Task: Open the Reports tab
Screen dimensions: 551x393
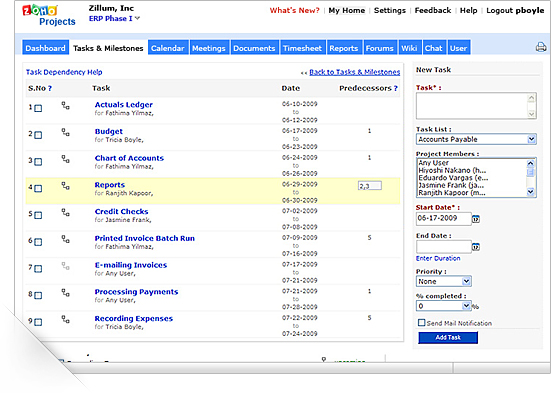Action: point(344,48)
